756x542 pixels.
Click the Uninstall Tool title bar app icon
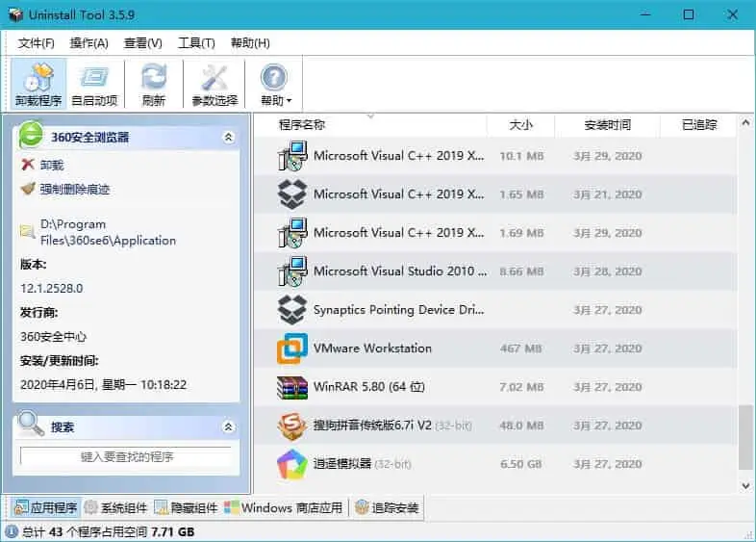coord(16,14)
